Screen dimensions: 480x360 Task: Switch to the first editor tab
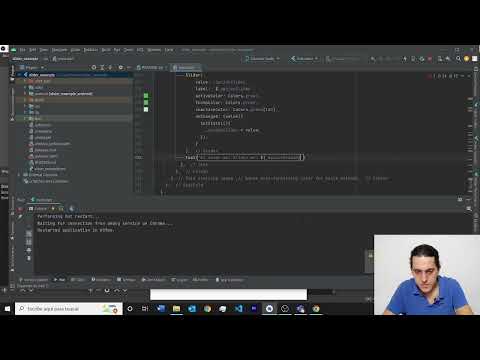pyautogui.click(x=152, y=68)
